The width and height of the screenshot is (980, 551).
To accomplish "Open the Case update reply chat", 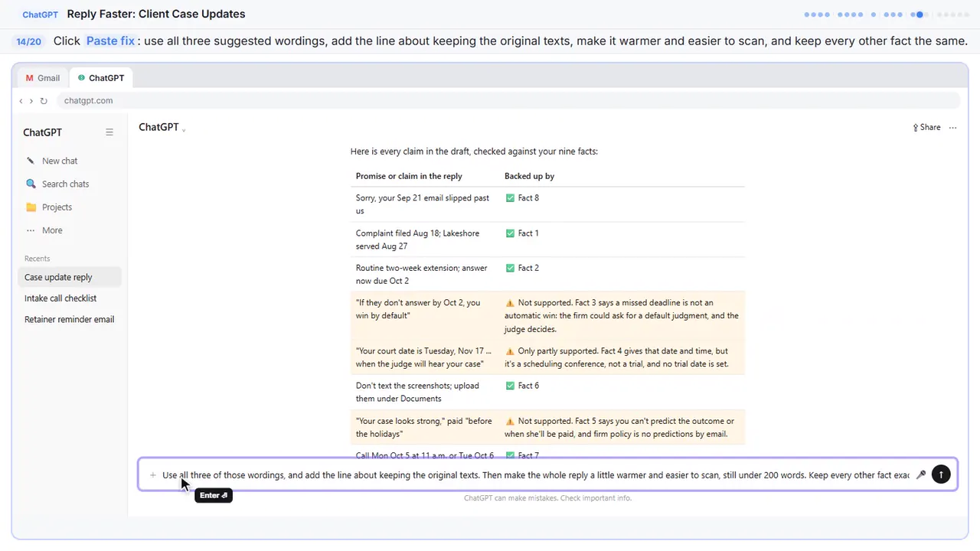I will coord(69,277).
